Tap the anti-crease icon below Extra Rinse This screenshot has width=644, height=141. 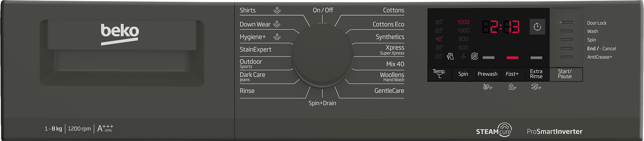536,87
